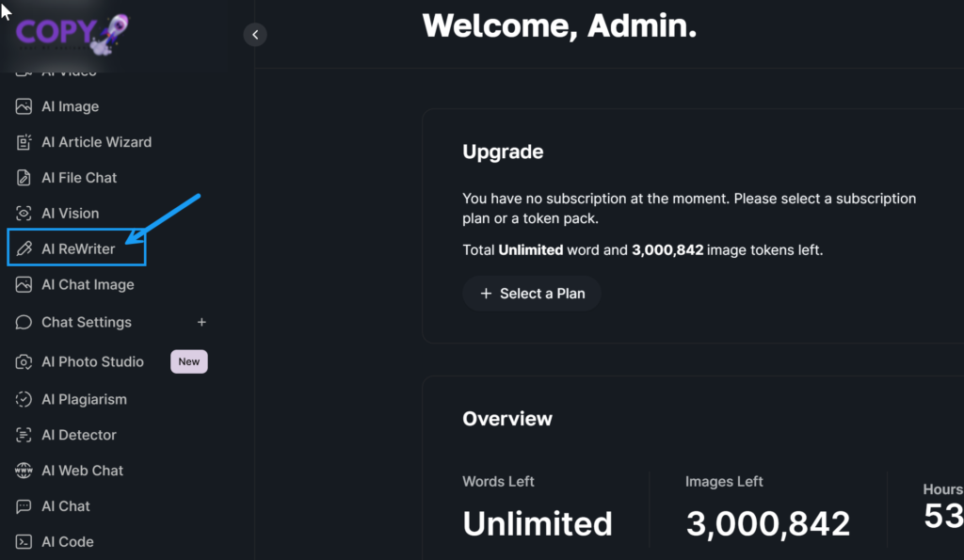Collapse the sidebar with the chevron button
This screenshot has height=560, width=964.
click(255, 35)
